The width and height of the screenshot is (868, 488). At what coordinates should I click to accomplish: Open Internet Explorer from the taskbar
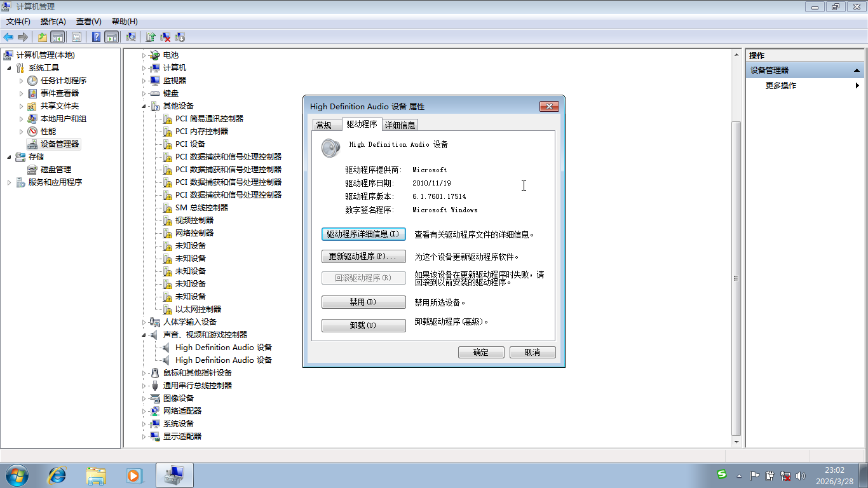pyautogui.click(x=57, y=475)
